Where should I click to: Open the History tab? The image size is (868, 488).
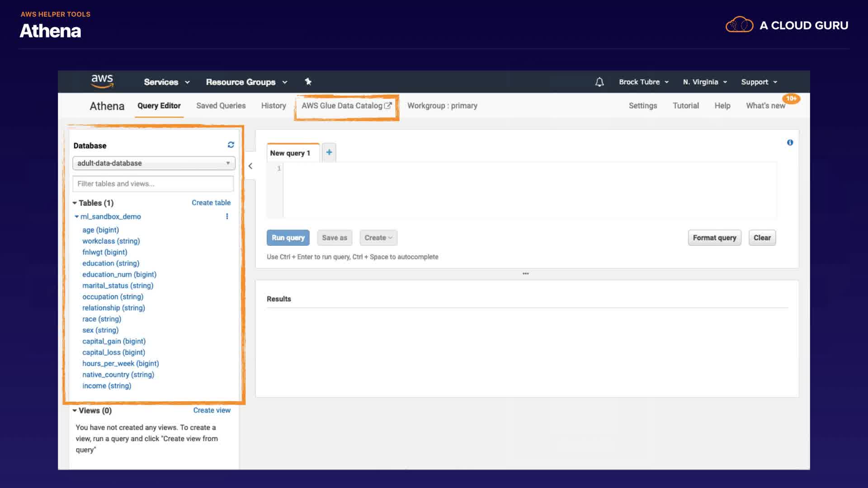click(274, 106)
